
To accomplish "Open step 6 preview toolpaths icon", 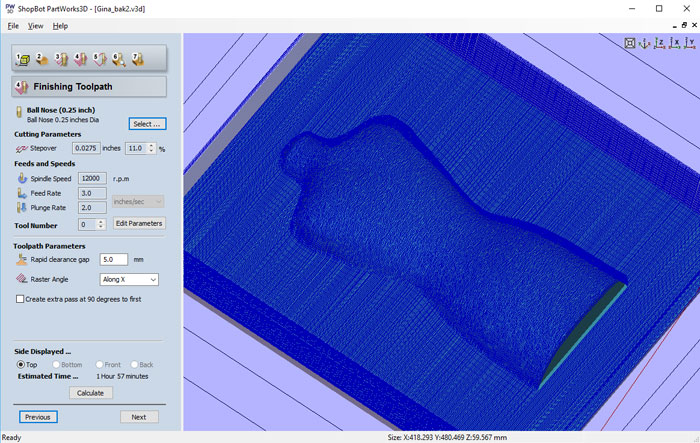I will [119, 59].
